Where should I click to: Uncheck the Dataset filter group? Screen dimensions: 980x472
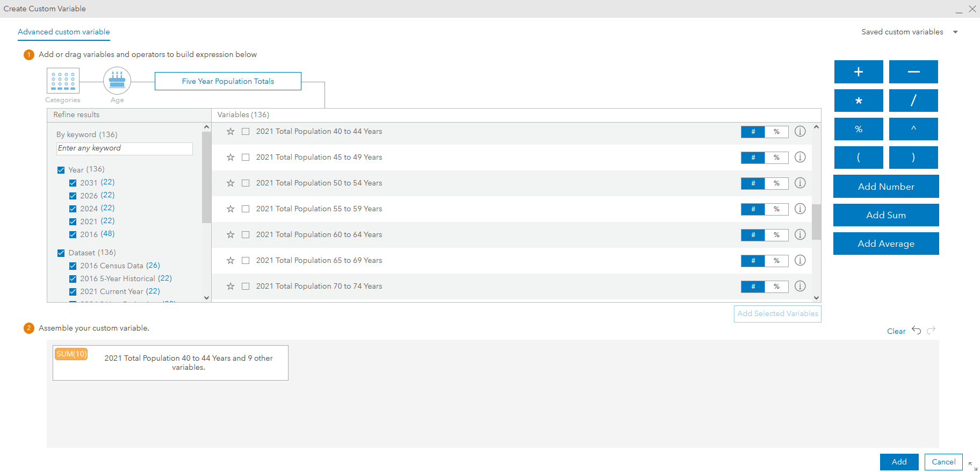click(61, 253)
